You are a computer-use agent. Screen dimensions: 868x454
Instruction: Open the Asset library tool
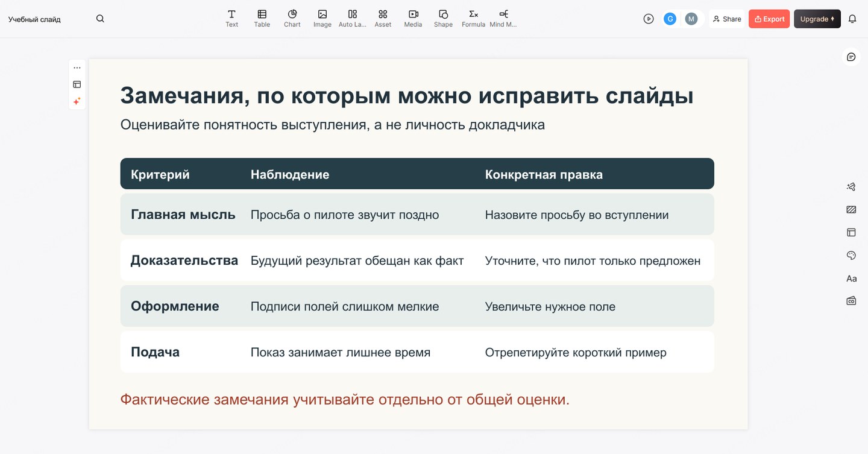pos(383,19)
